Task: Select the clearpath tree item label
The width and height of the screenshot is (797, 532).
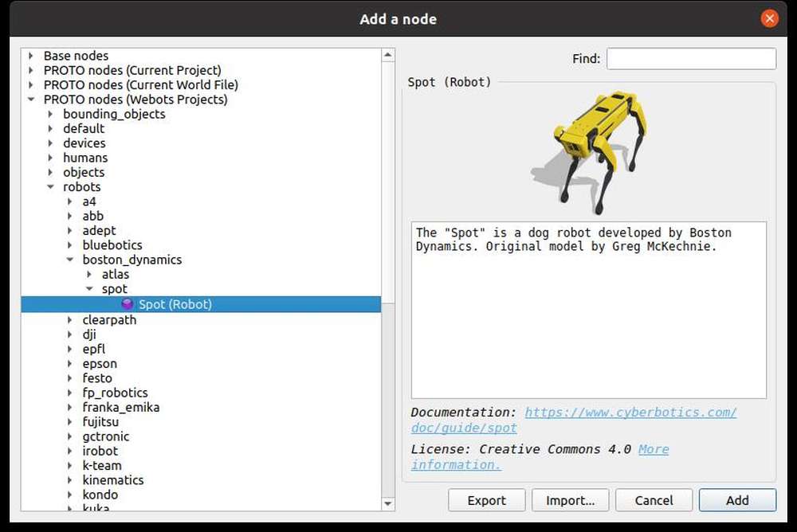Action: [109, 320]
